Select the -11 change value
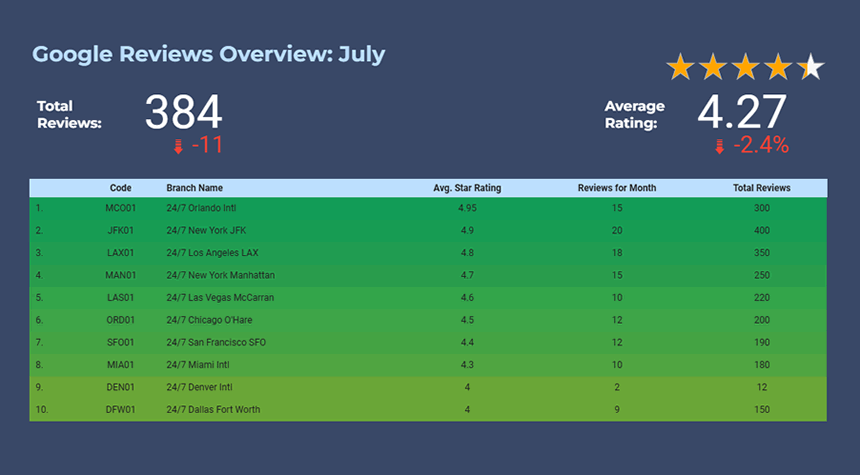 coord(207,145)
